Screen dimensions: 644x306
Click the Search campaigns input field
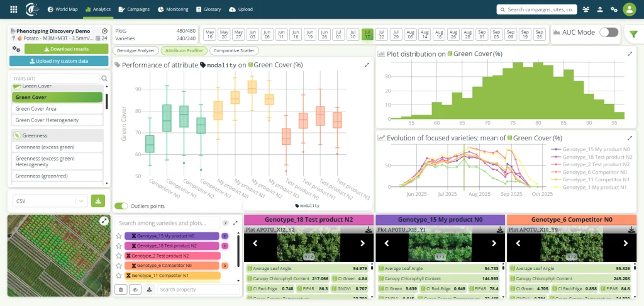[x=537, y=9]
